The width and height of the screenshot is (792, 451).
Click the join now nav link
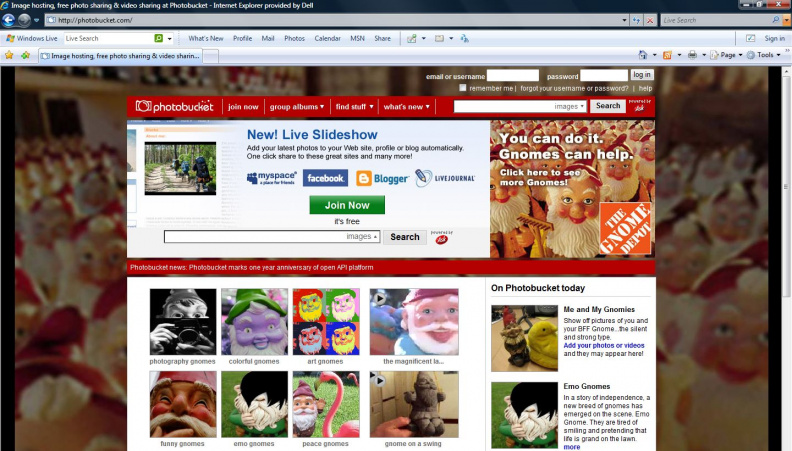[243, 107]
